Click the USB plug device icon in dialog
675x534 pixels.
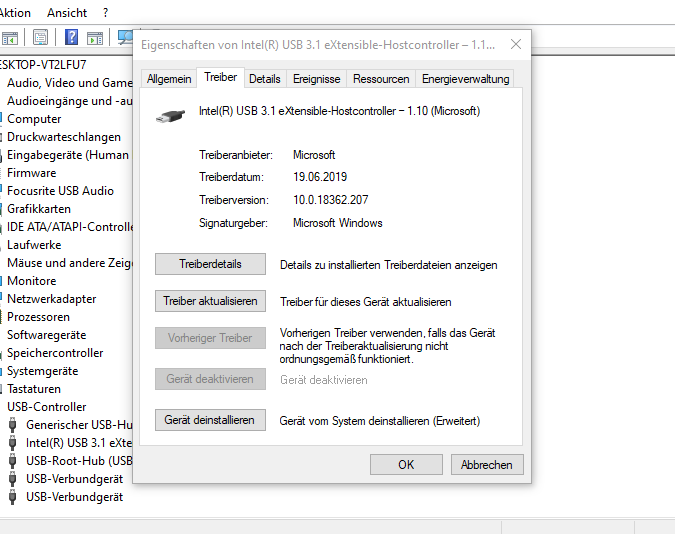[170, 115]
